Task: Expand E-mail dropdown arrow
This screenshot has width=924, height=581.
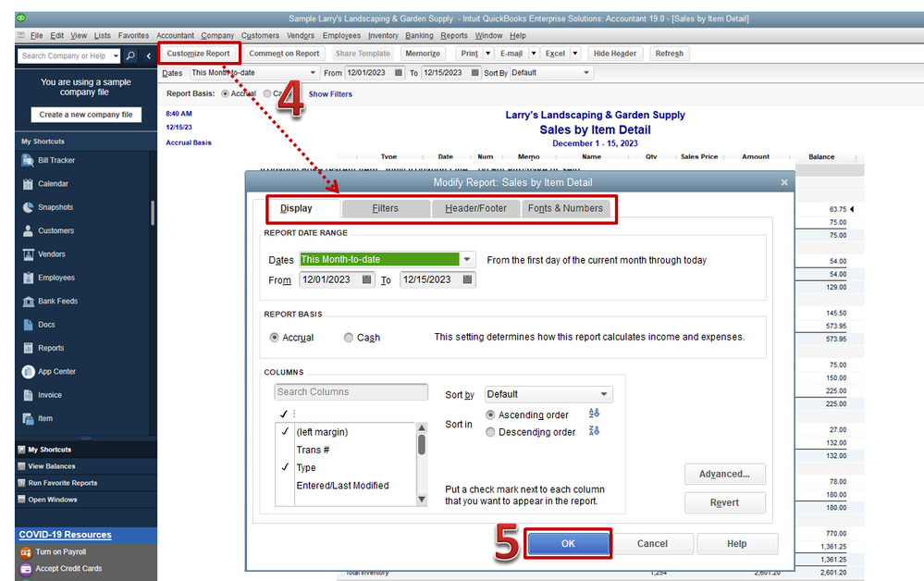Action: point(534,54)
